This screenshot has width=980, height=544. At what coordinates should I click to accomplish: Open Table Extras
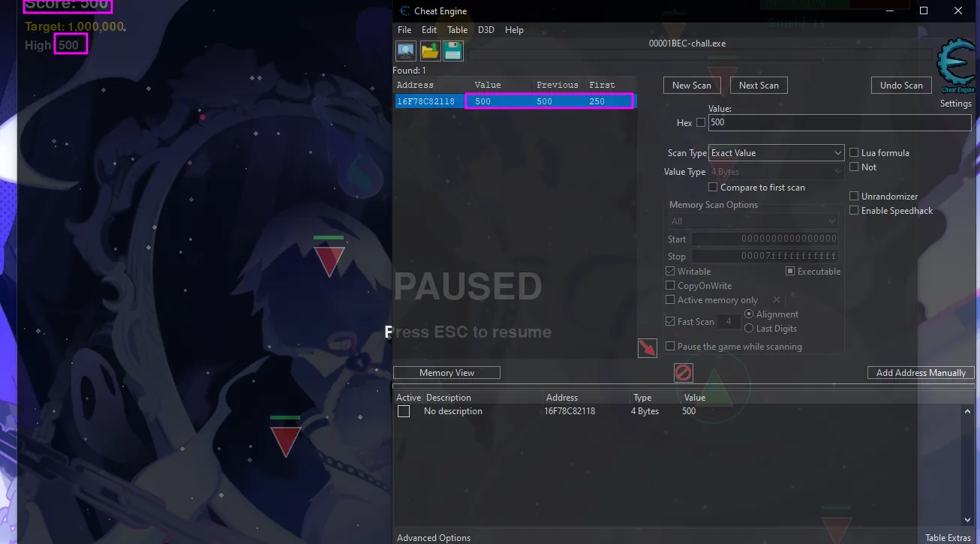coord(948,538)
